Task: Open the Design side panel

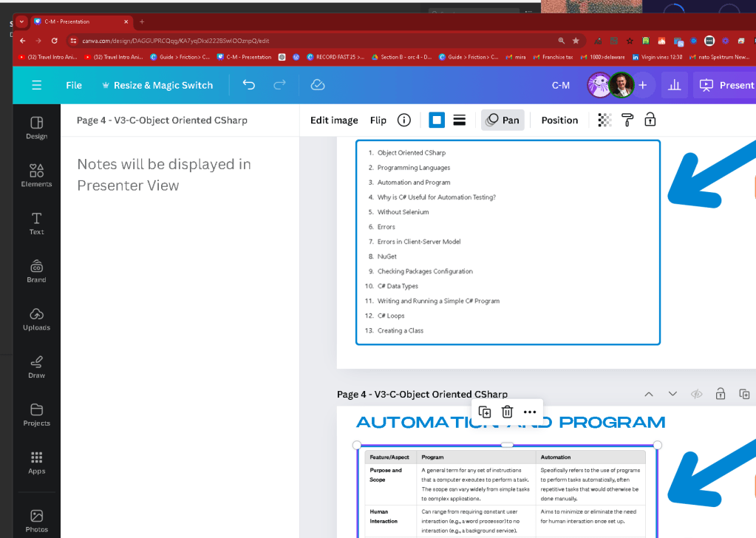Action: tap(37, 128)
